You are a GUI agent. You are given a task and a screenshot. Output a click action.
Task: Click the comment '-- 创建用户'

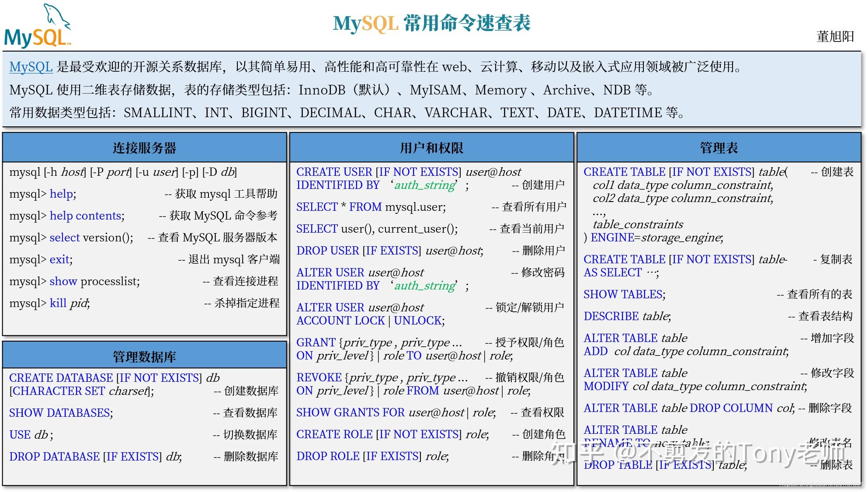coord(538,185)
